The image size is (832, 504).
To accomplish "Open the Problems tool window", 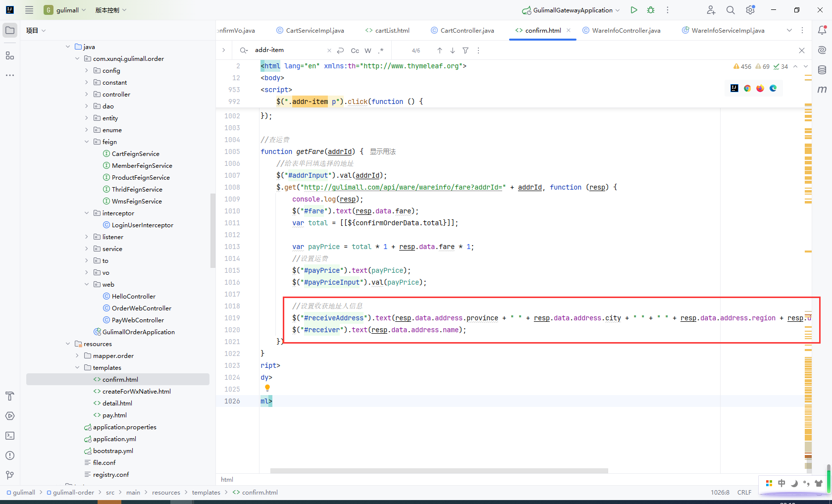I will point(10,455).
